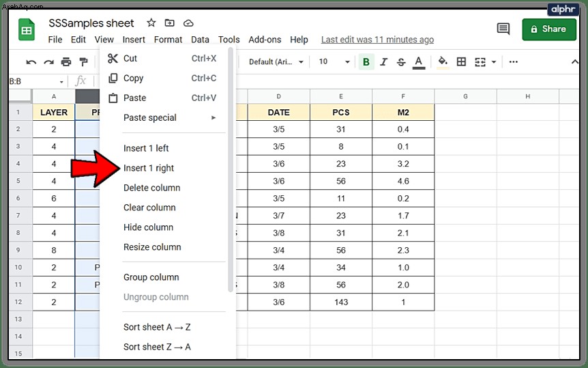Toggle strikethrough formatting

[x=401, y=62]
